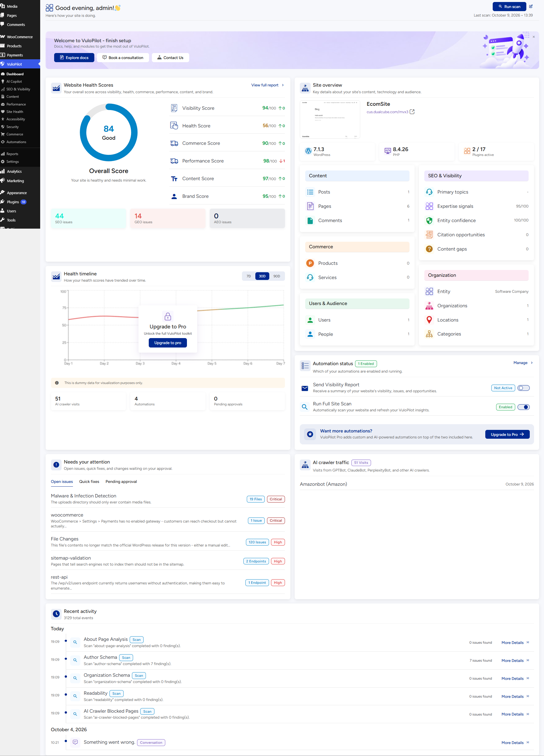The image size is (544, 756).
Task: Switch to the Pending approval tab
Action: click(x=121, y=482)
